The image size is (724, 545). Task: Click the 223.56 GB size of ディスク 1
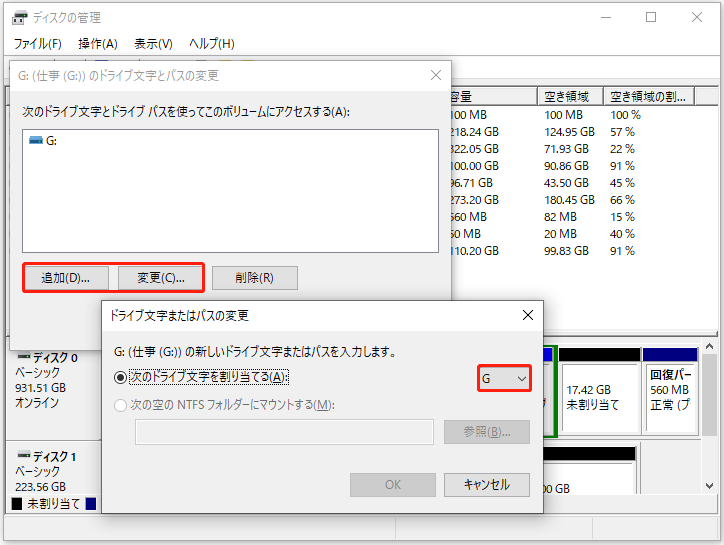tap(41, 487)
